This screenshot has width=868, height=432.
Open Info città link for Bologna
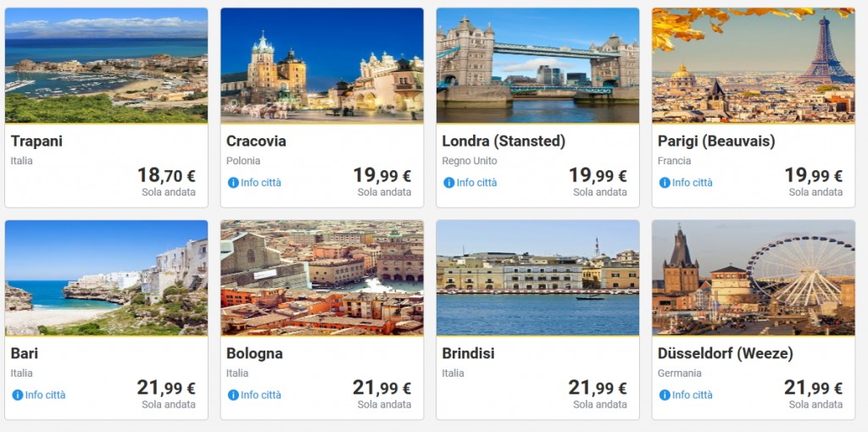pyautogui.click(x=260, y=395)
